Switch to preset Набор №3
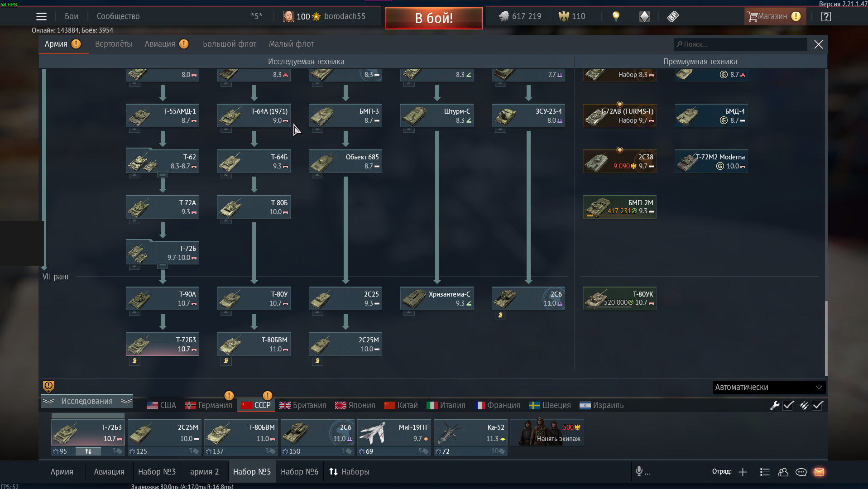The height and width of the screenshot is (489, 868). point(157,472)
